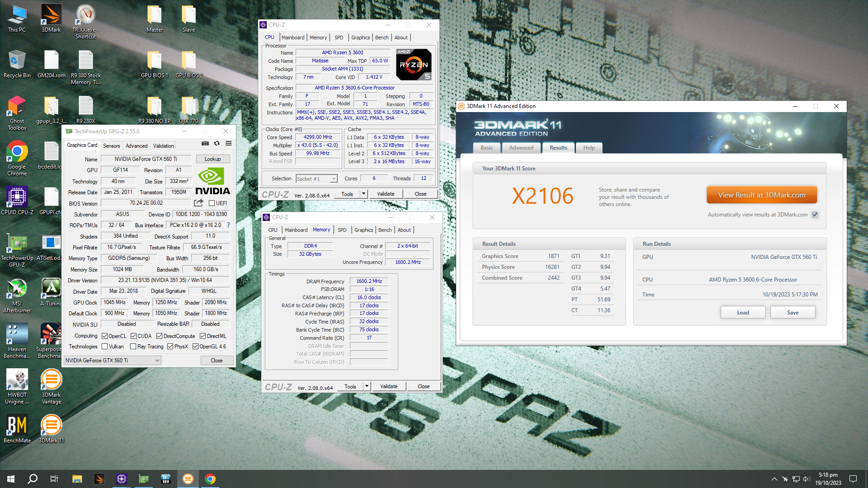Open Bench tab in upper CPU-Z
Screen dimensions: 868x488
pyautogui.click(x=382, y=38)
